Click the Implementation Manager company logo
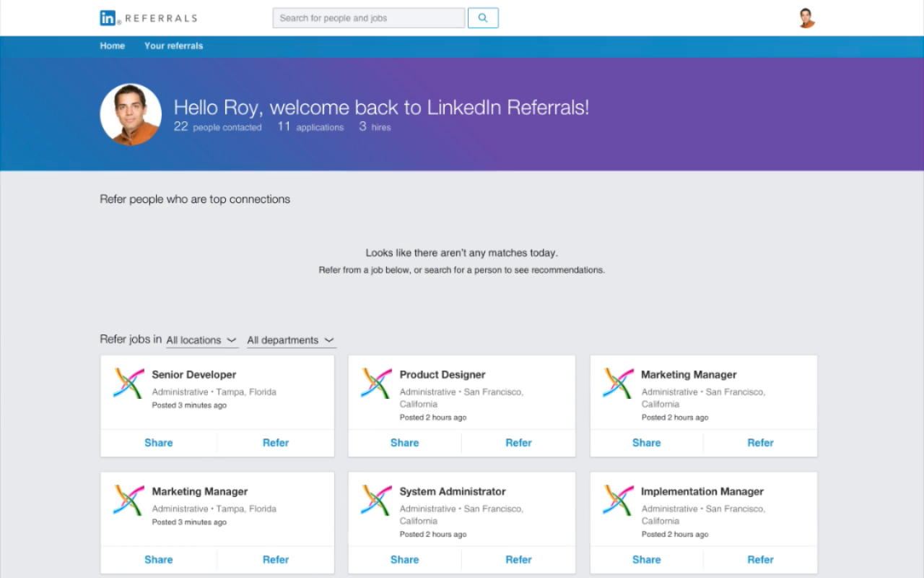Screen dimensions: 924x578 coord(618,500)
